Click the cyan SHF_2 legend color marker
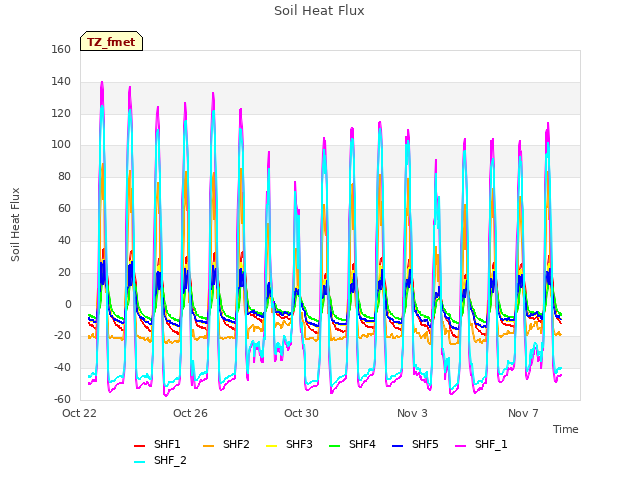 (140, 462)
